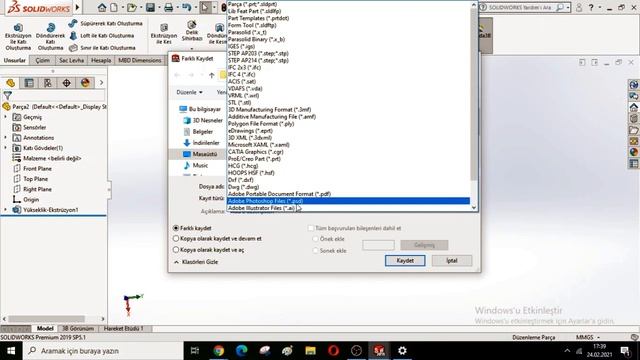Click the filter funnel icon in tree
Viewport: 640px width, 360px height.
7,96
